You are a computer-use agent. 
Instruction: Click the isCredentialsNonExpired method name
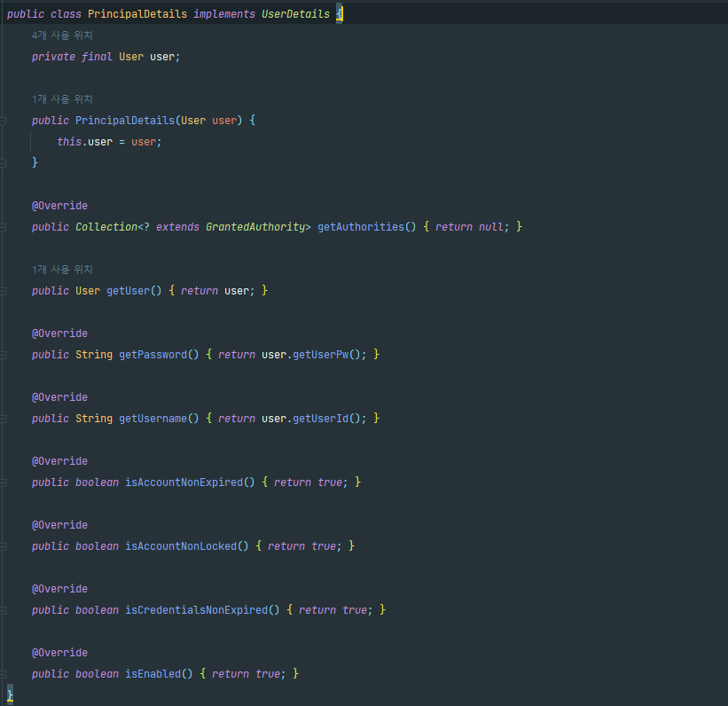coord(196,610)
